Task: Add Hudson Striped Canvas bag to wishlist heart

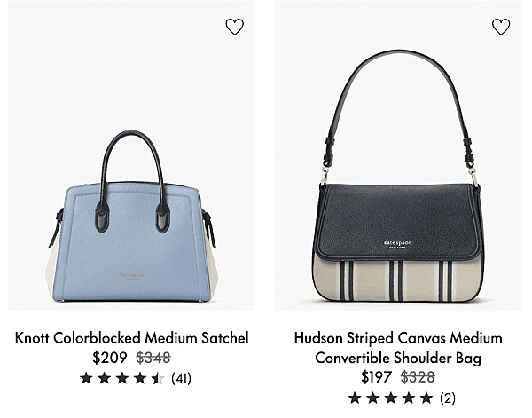Action: [501, 27]
